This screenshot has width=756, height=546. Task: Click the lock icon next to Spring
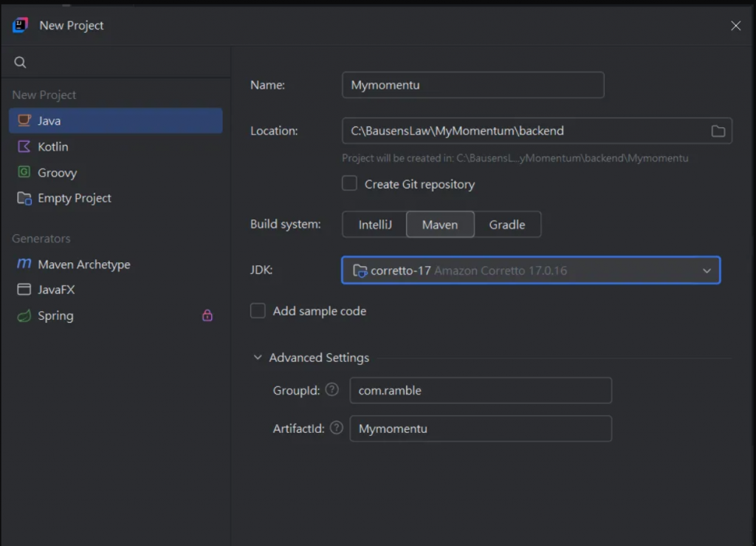tap(207, 315)
